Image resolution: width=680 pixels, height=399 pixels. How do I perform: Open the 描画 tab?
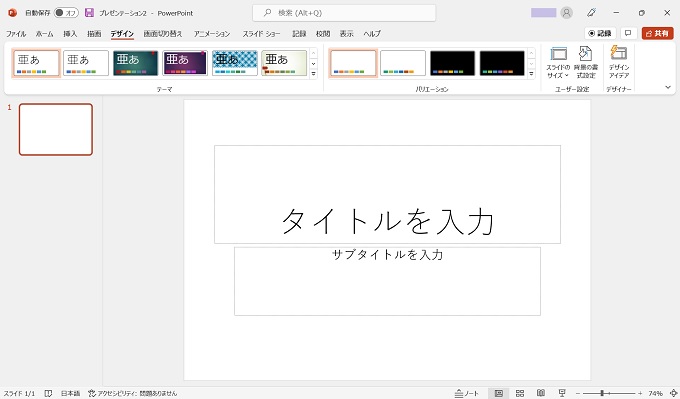point(94,33)
